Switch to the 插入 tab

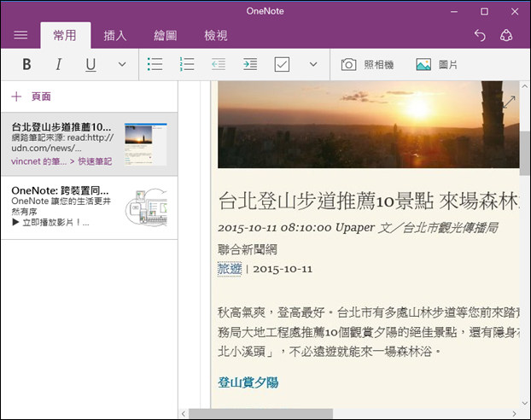(115, 36)
